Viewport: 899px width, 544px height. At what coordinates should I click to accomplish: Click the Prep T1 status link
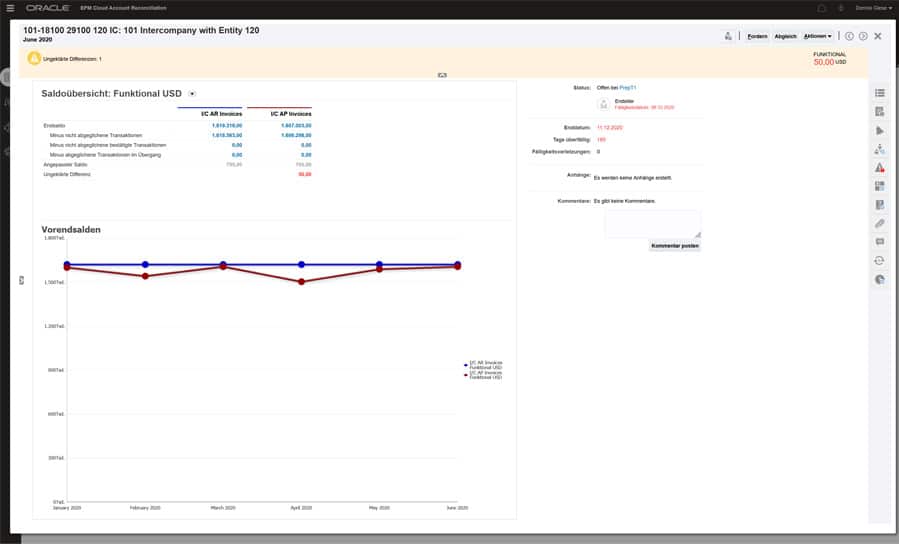pyautogui.click(x=628, y=88)
